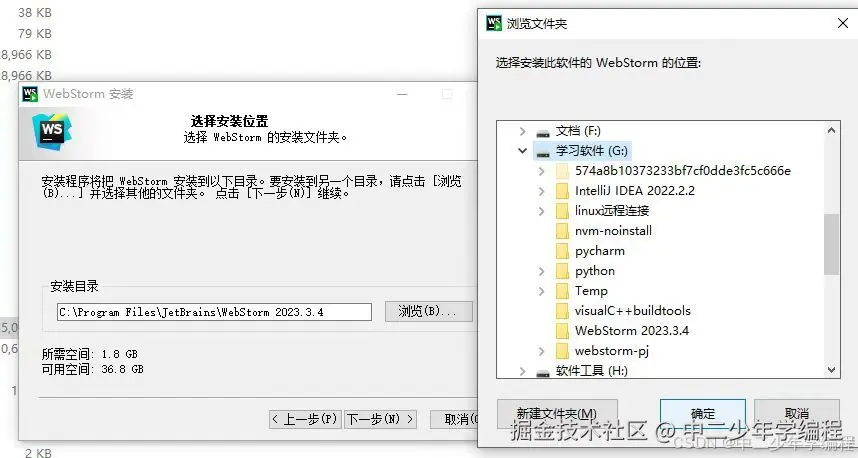Expand the python folder node
Image resolution: width=858 pixels, height=458 pixels.
541,271
